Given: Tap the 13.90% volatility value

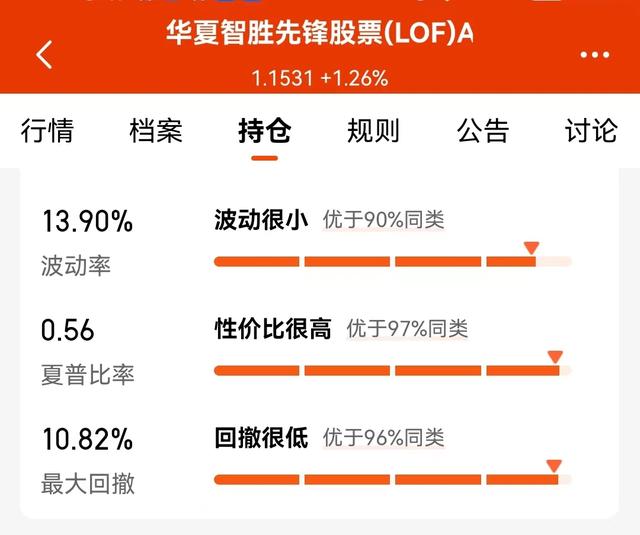Looking at the screenshot, I should 87,221.
